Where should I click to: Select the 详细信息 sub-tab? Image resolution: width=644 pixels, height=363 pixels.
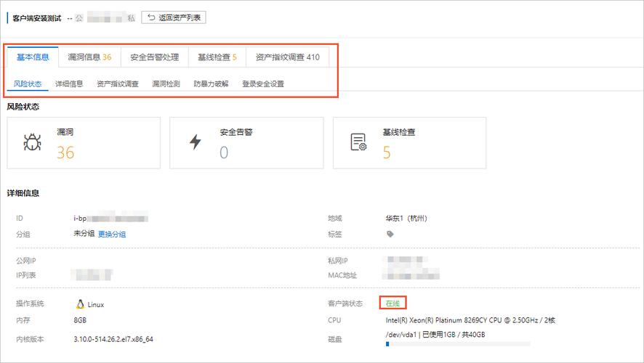69,83
